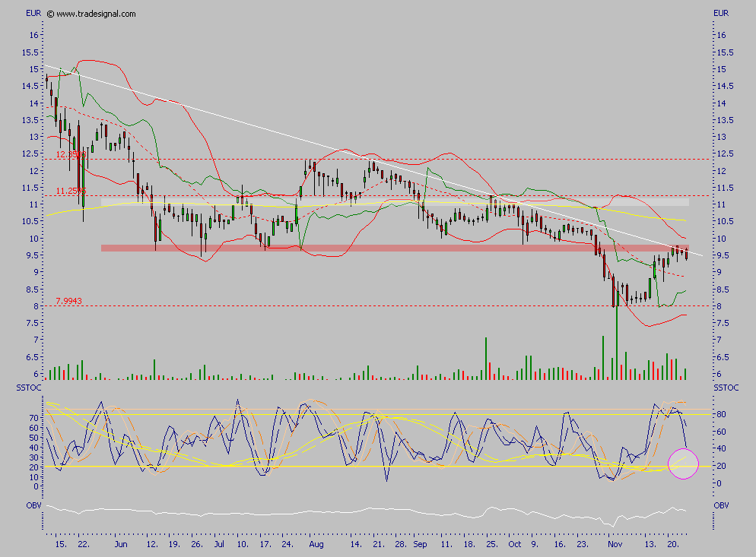Choose the Oct marker on the time axis
The image size is (756, 557).
point(515,545)
